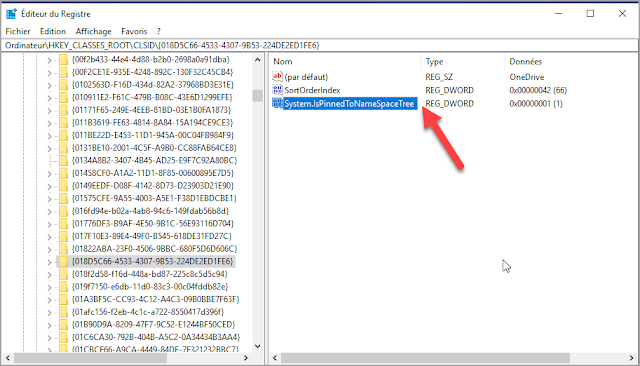Click the System.IsPinnedToNameSpaceTree DWORD icon
Screen dimensions: 640x366
pyautogui.click(x=278, y=103)
